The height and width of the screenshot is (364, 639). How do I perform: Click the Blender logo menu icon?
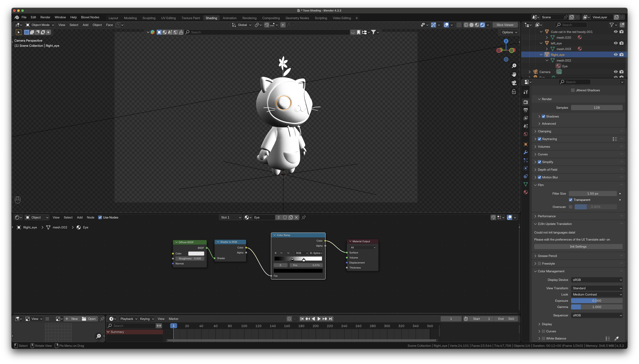(17, 17)
